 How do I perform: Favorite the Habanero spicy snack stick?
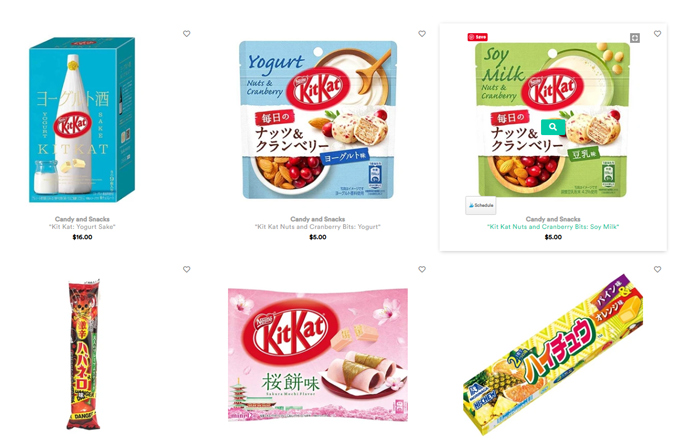[186, 269]
